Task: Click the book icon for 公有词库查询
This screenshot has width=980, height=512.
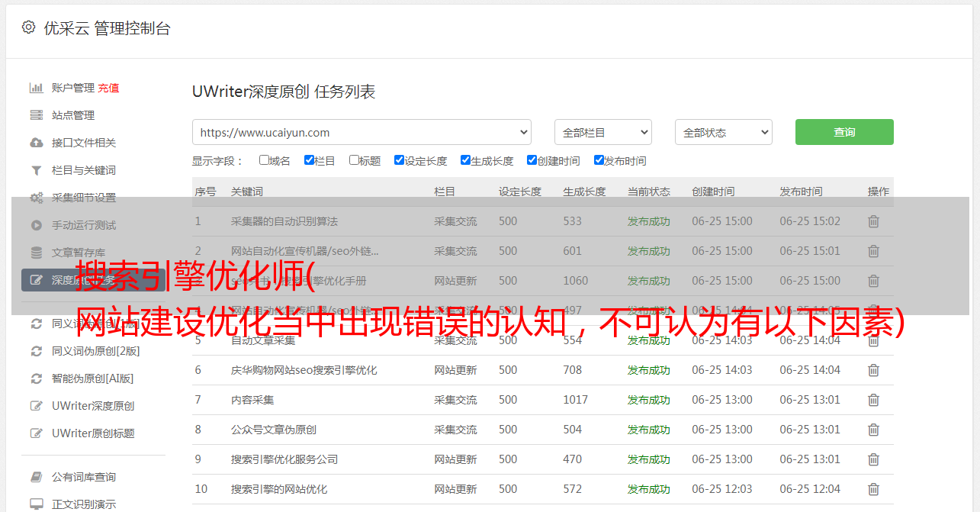Action: point(36,477)
